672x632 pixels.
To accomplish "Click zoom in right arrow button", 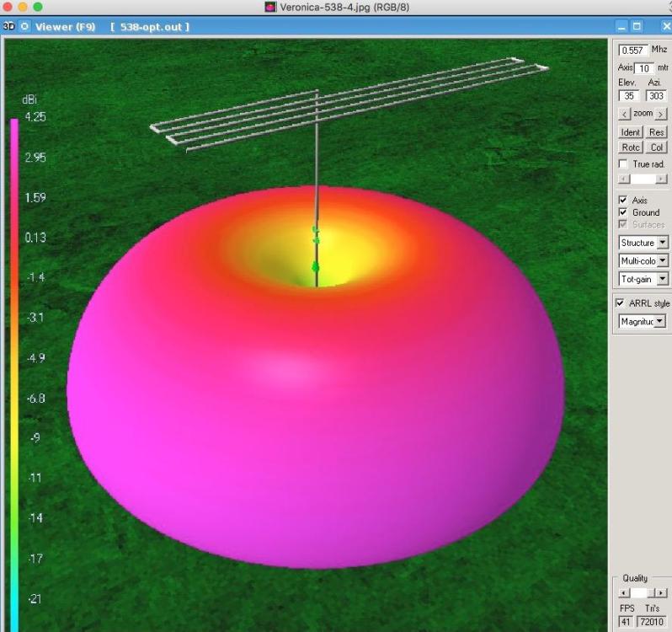I will click(661, 114).
